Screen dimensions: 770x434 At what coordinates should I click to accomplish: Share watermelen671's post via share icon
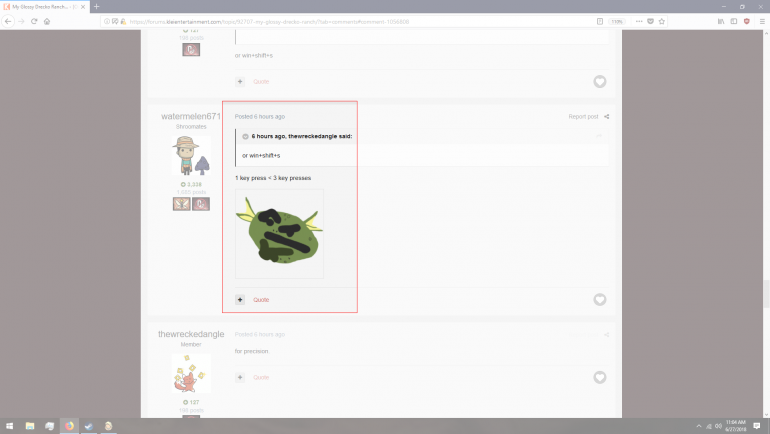tap(606, 117)
